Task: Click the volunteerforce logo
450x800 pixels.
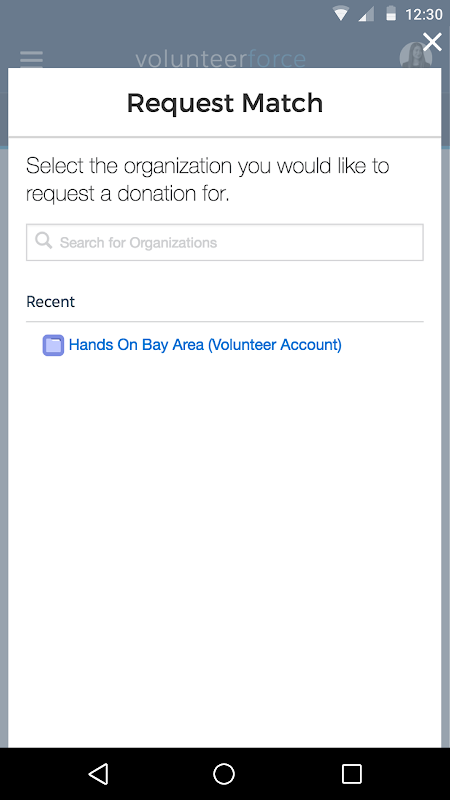Action: pos(220,59)
